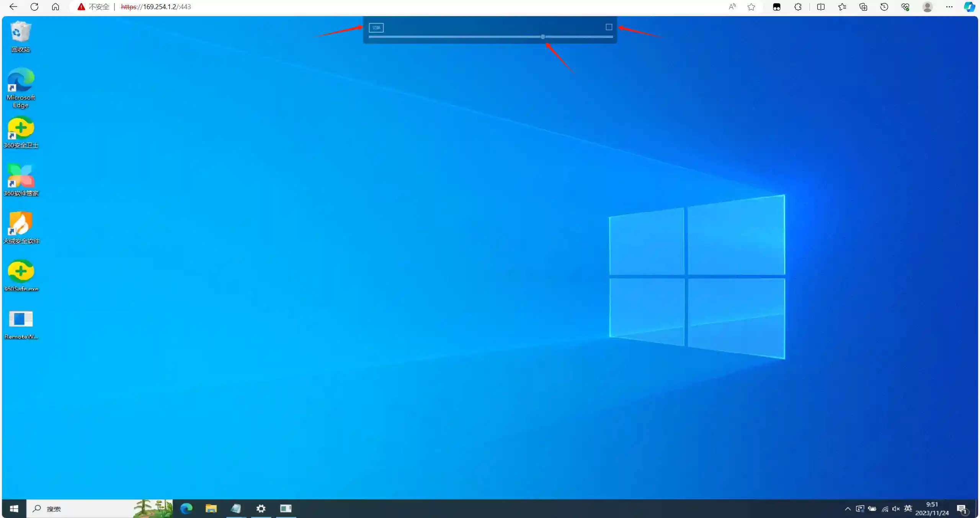Open the Favorites list icon
Viewport: 980px width, 518px height.
tap(842, 7)
